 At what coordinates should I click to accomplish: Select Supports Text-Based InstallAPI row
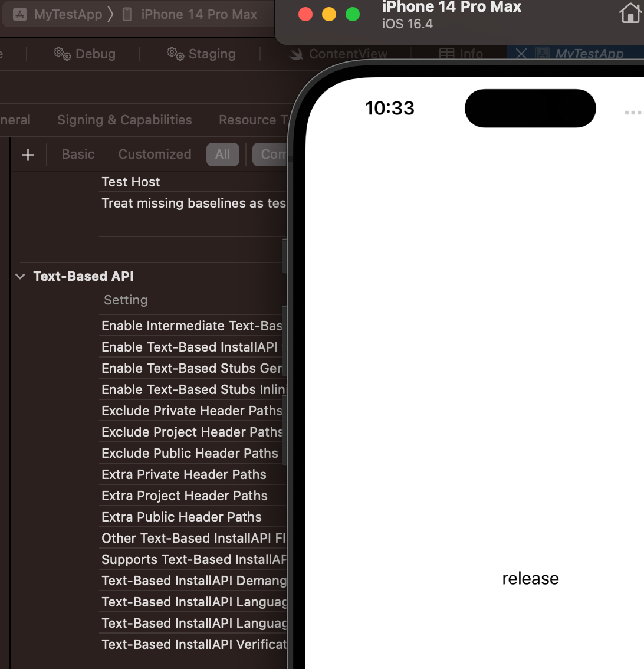(x=193, y=560)
